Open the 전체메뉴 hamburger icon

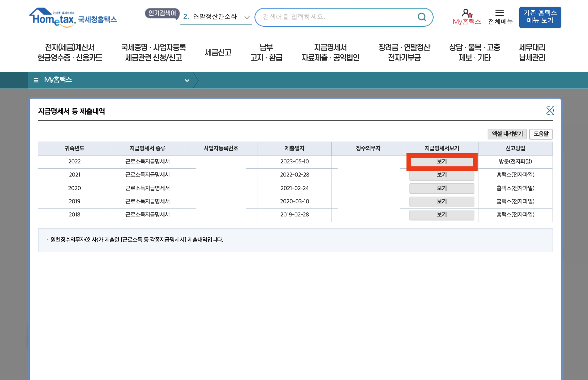[x=500, y=13]
